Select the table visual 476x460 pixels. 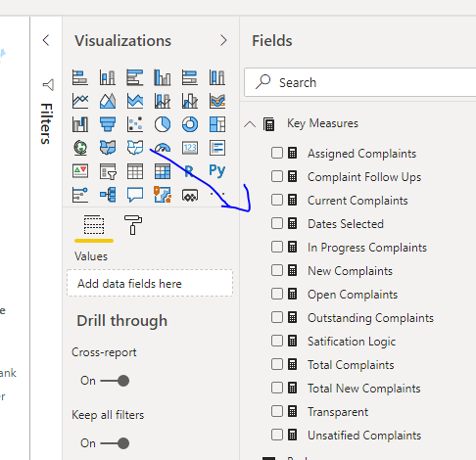click(135, 171)
